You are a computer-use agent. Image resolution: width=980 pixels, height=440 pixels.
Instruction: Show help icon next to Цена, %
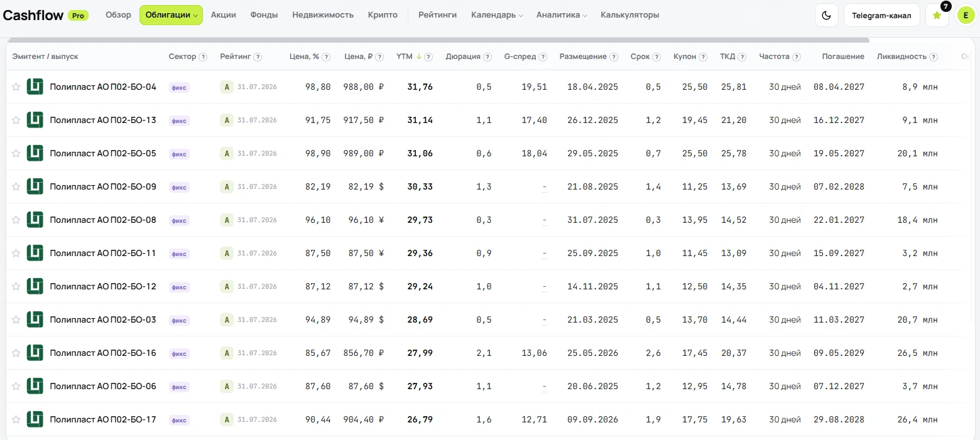click(326, 57)
